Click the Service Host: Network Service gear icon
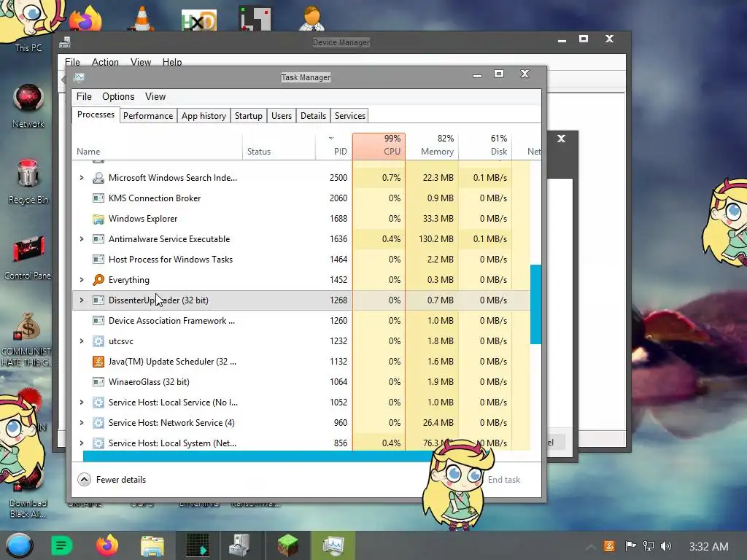The image size is (747, 560). [x=98, y=423]
